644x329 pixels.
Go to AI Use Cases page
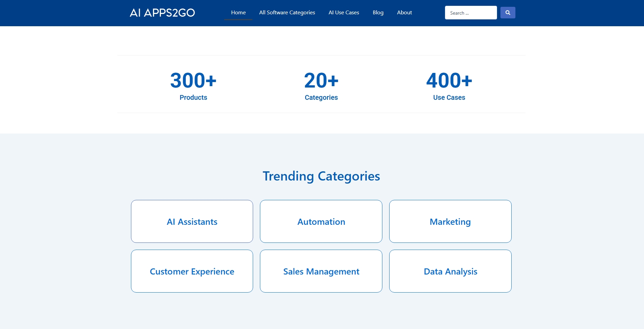344,13
